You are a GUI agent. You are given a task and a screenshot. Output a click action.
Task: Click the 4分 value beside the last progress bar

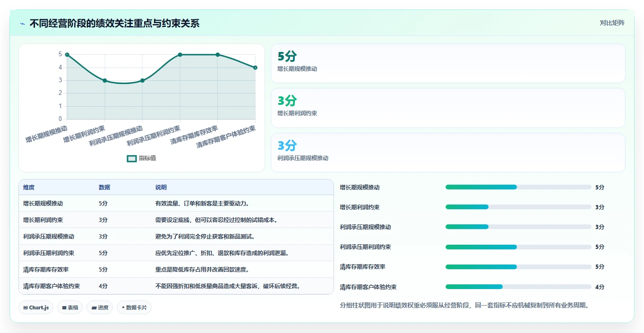[x=600, y=287]
